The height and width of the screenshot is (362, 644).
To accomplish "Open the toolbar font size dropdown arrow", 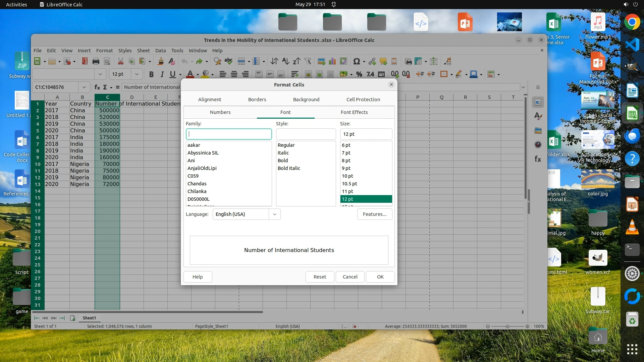I will click(x=137, y=74).
